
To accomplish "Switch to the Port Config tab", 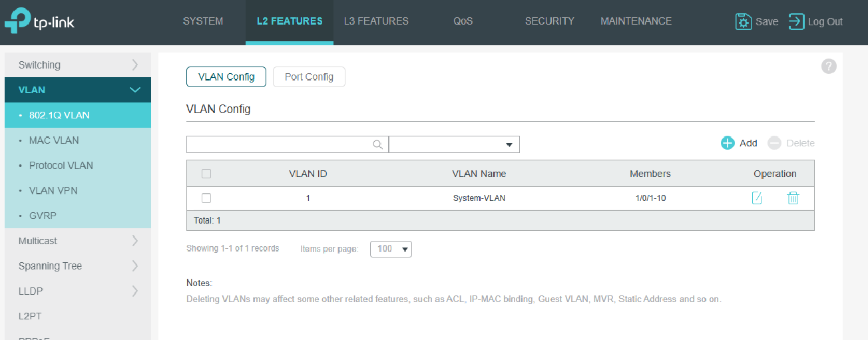I will click(309, 77).
